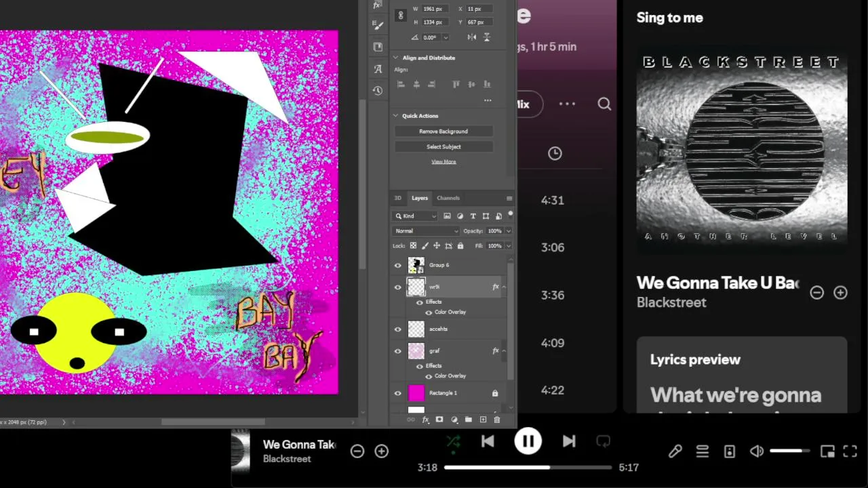Screen dimensions: 868x488
Task: Filter layers by shape layers icon
Action: 486,216
